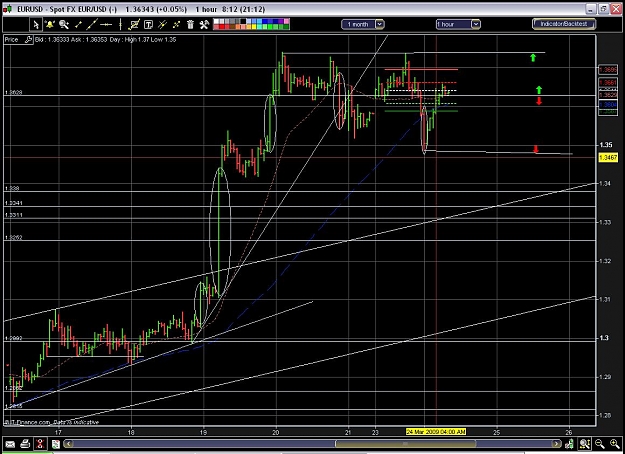
Task: Select the yellow crossed lines tool
Action: [176, 25]
